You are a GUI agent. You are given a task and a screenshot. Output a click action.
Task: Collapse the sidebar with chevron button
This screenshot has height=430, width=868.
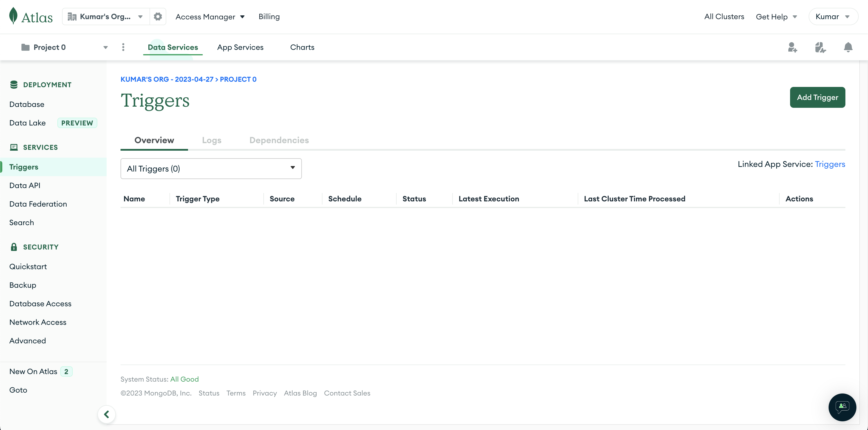[107, 414]
